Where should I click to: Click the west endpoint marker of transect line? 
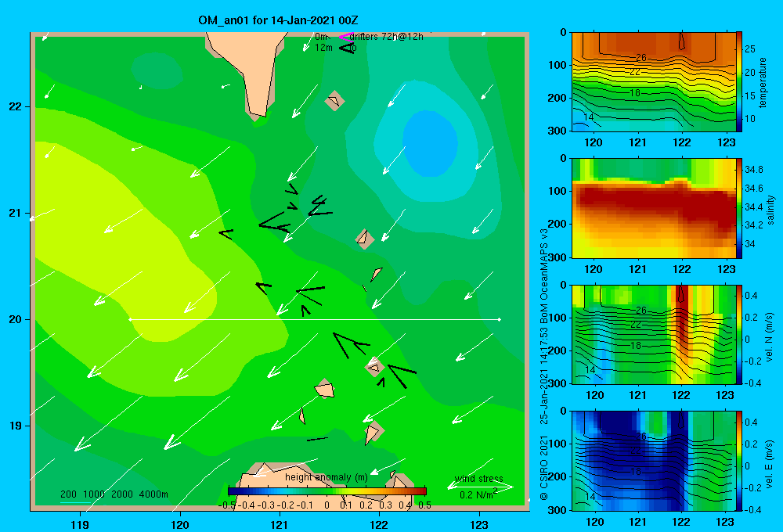[x=130, y=319]
